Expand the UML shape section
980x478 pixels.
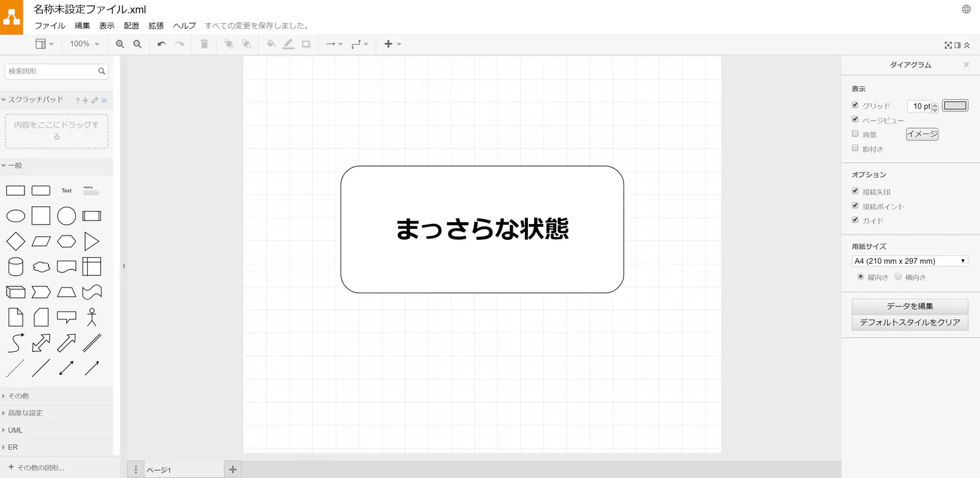(56, 430)
